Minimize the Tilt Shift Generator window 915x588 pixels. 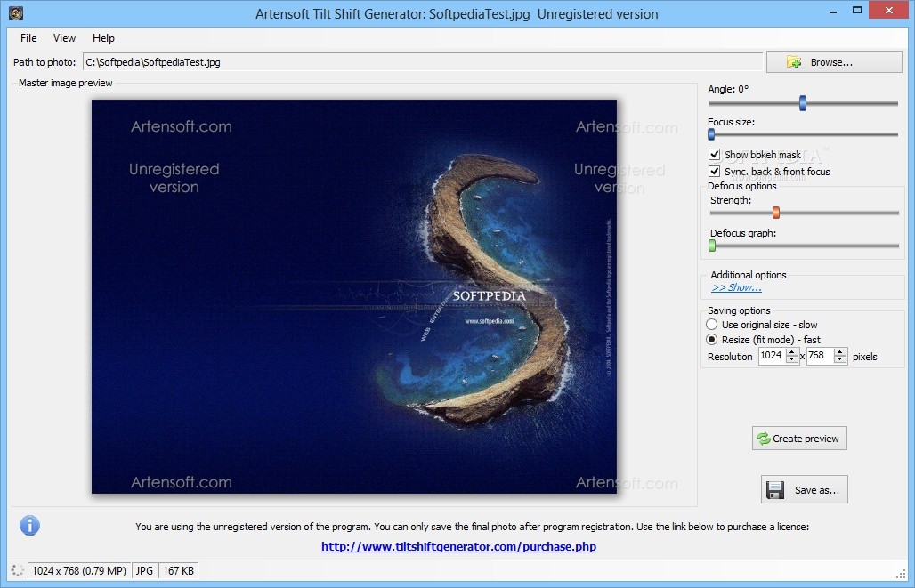[x=834, y=11]
